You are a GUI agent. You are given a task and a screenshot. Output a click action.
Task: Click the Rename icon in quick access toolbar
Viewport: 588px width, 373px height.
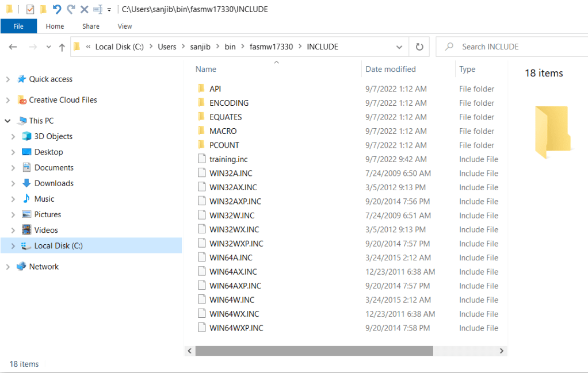tap(98, 9)
